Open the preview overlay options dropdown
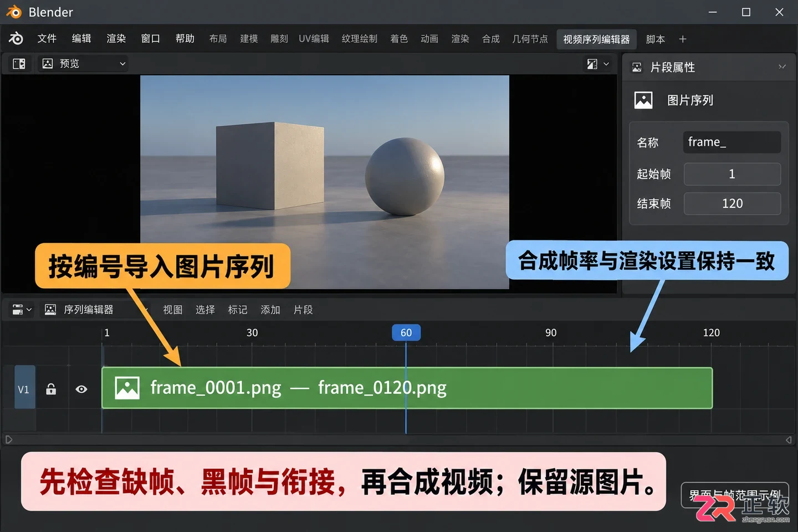This screenshot has height=532, width=798. coord(598,64)
